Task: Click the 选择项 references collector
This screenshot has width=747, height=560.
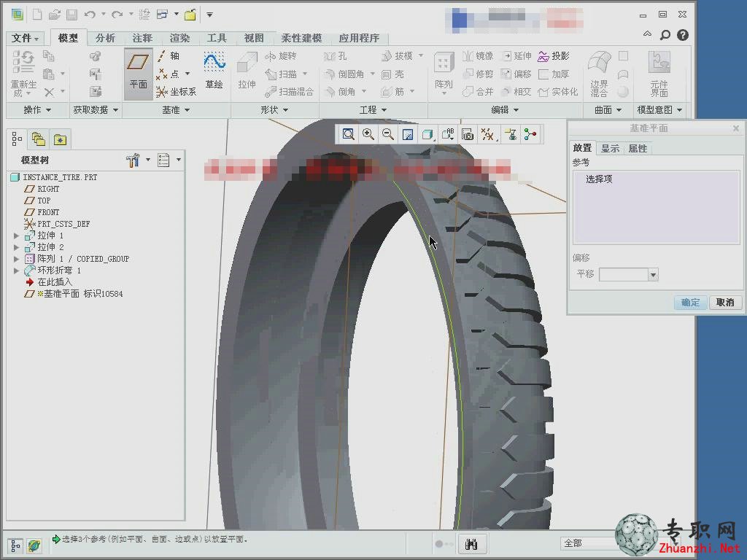Action: coord(657,207)
